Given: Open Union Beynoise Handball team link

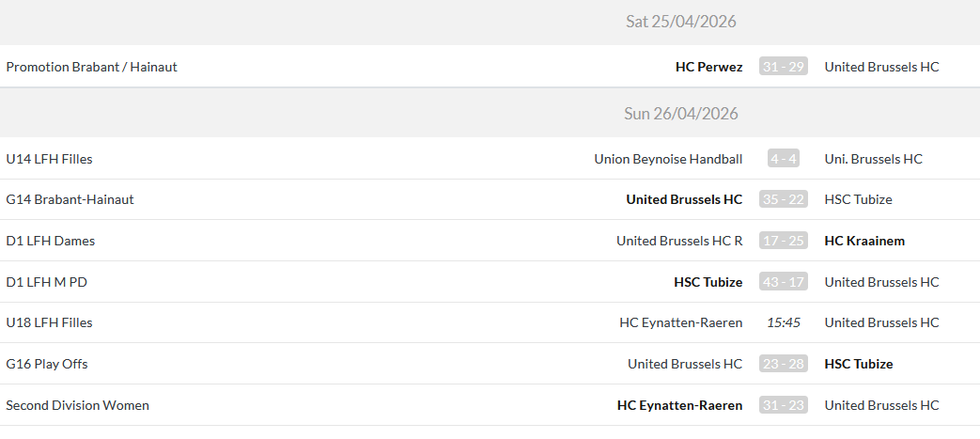Looking at the screenshot, I should (668, 159).
